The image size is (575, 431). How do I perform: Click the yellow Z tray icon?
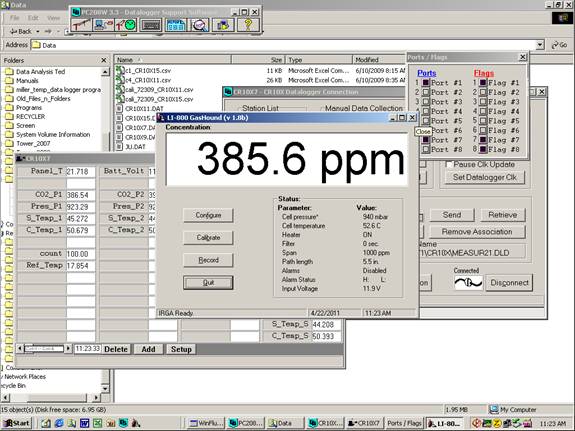[497, 423]
